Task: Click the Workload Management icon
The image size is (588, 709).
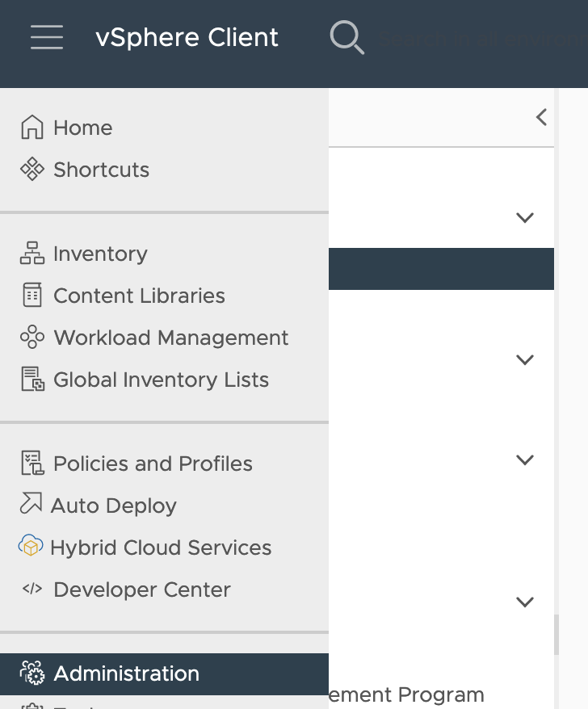Action: [x=32, y=338]
